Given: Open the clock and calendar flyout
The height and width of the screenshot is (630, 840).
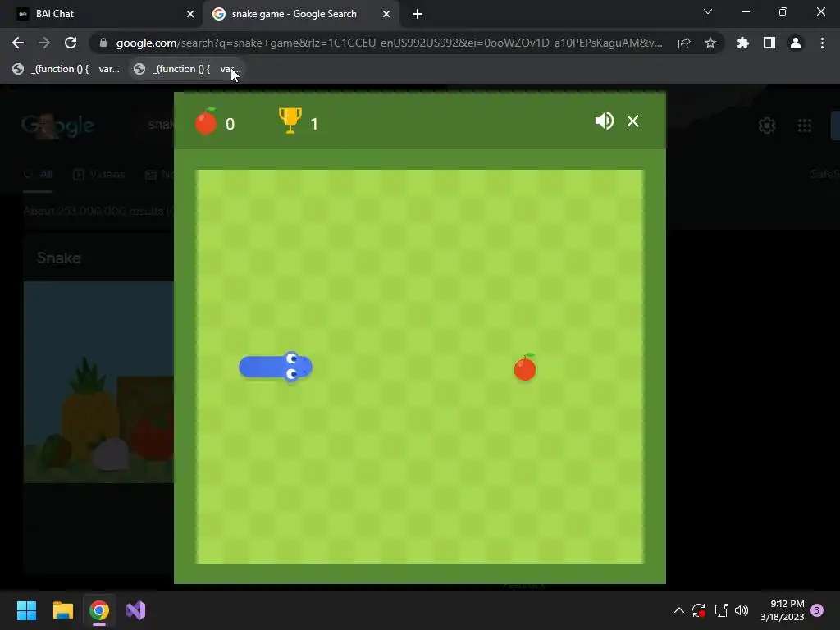Looking at the screenshot, I should click(782, 610).
